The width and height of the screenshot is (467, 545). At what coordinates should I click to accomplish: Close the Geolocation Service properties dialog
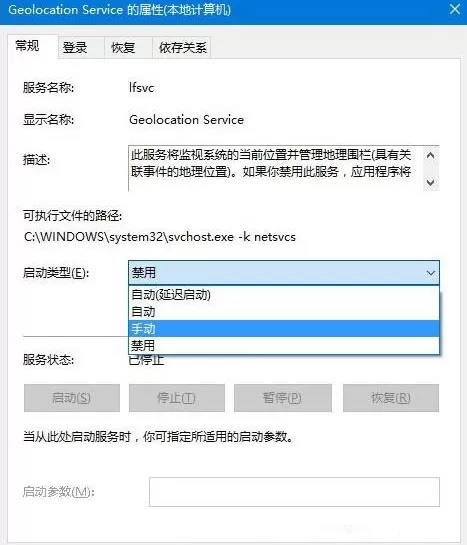pos(454,9)
